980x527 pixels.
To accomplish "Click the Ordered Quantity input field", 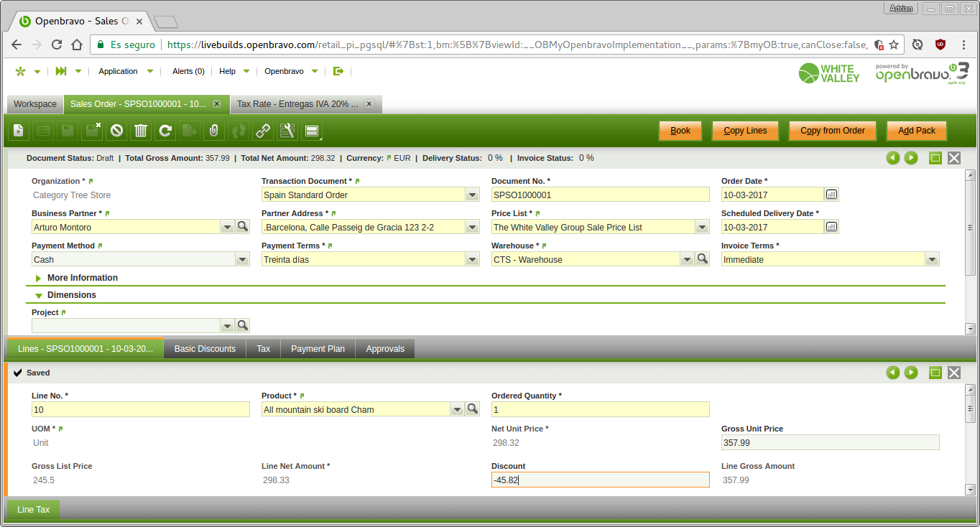I will pyautogui.click(x=600, y=410).
